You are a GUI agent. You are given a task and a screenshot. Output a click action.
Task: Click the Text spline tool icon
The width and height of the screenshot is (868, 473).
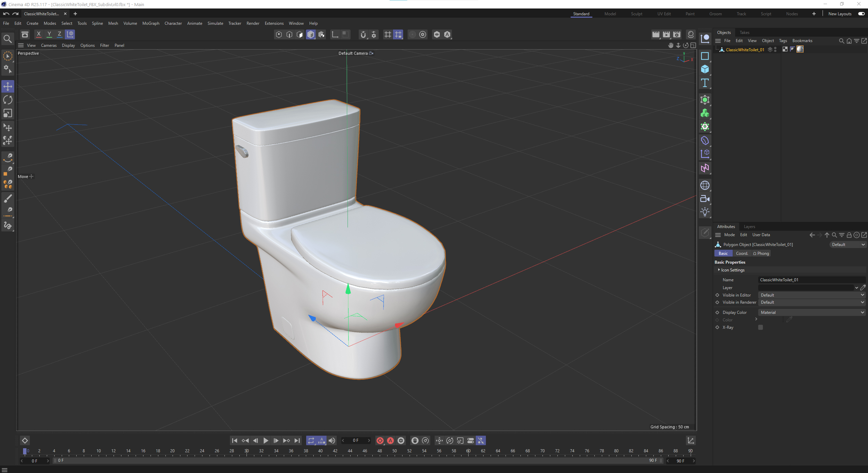click(705, 83)
